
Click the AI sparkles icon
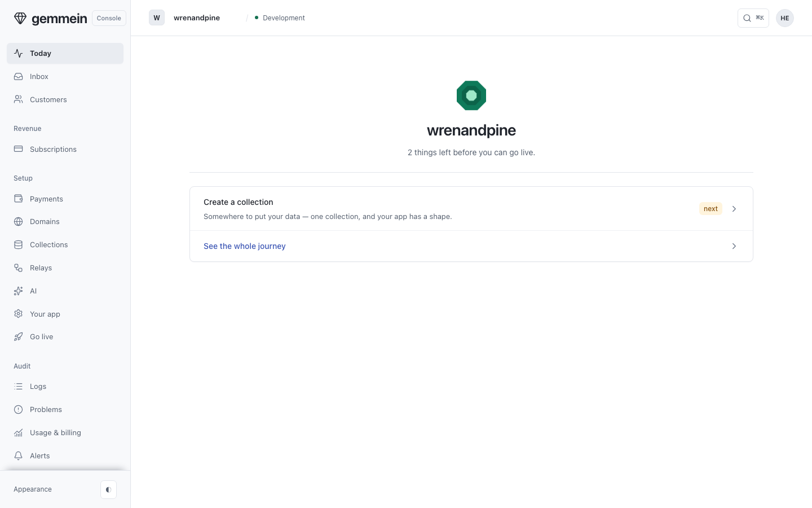click(x=19, y=291)
